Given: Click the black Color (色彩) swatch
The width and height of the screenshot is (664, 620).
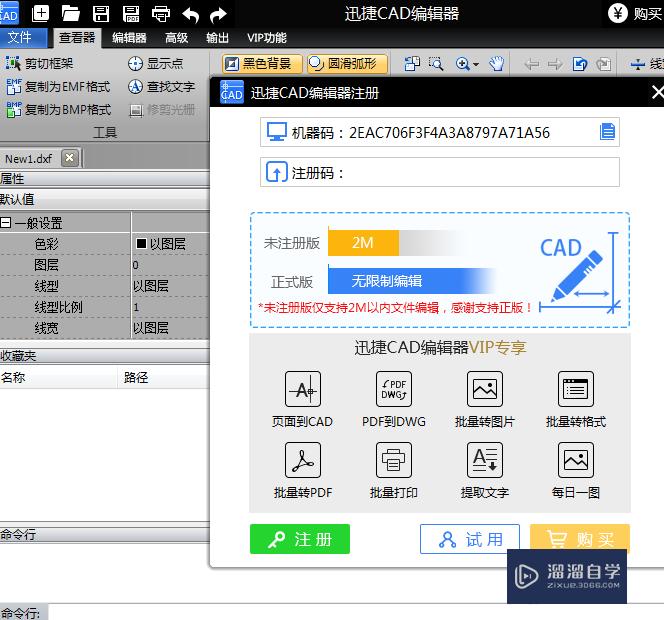Looking at the screenshot, I should click(141, 244).
